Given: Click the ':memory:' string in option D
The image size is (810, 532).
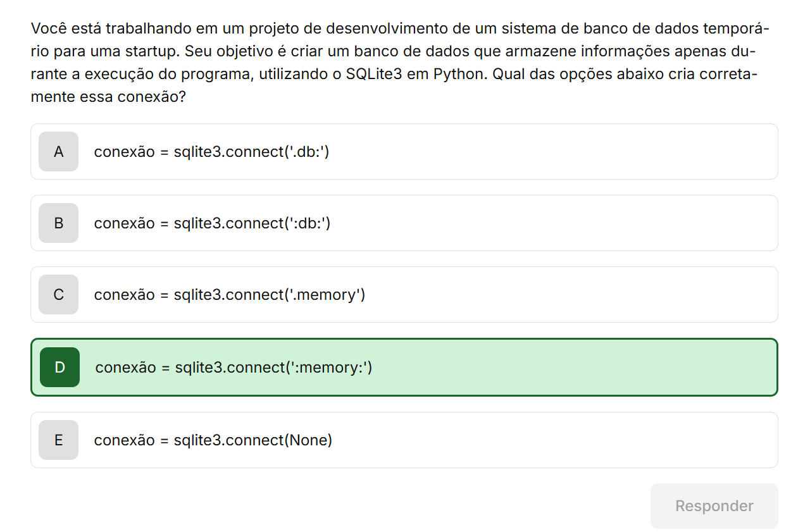Looking at the screenshot, I should click(329, 367).
